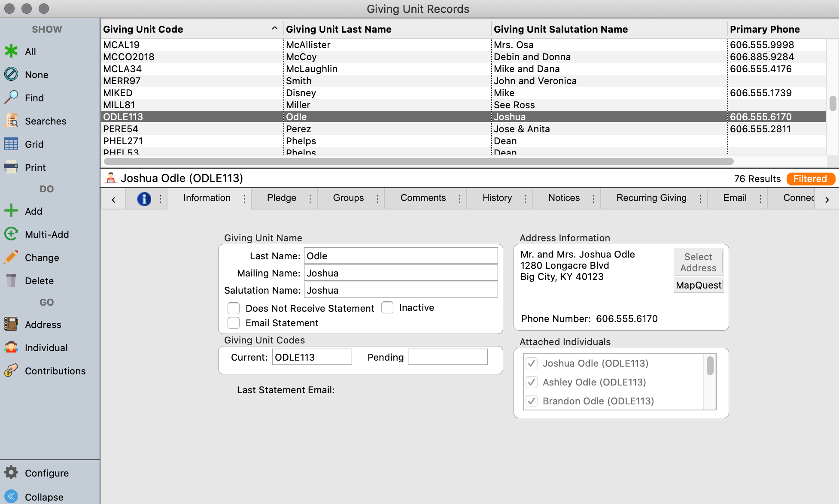
Task: Switch to the History tab
Action: (497, 198)
